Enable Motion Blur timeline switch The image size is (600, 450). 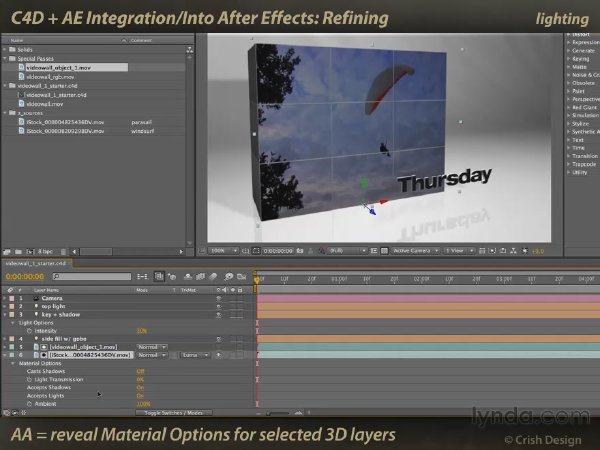[x=213, y=276]
